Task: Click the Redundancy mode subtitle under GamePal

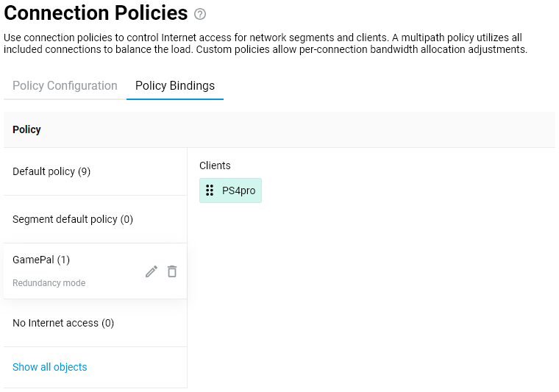Action: coord(49,283)
